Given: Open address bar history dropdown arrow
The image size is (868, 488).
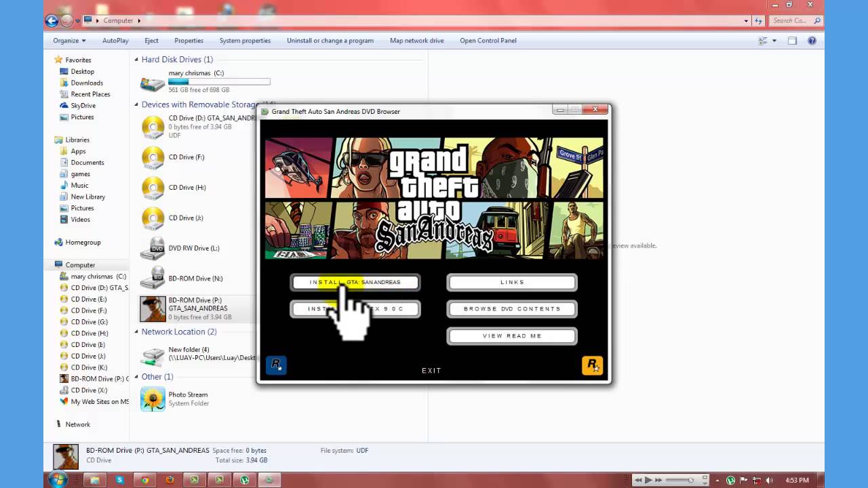Looking at the screenshot, I should (x=747, y=20).
